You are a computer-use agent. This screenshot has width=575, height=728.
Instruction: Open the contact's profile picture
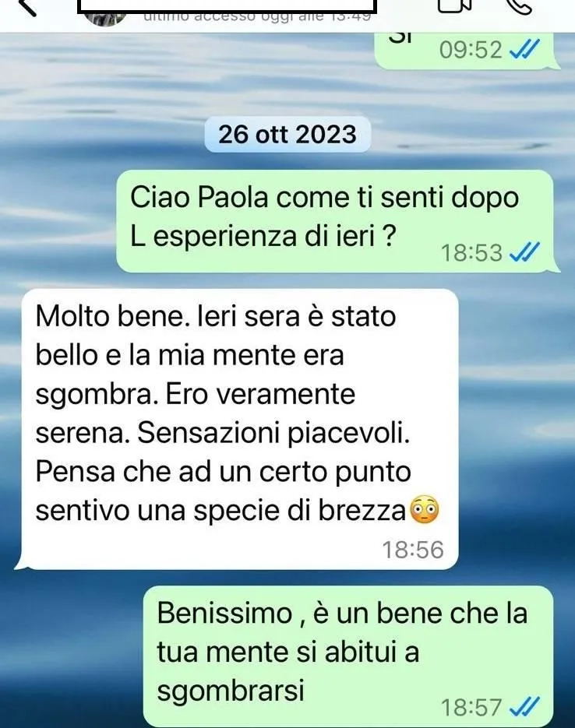[x=106, y=19]
